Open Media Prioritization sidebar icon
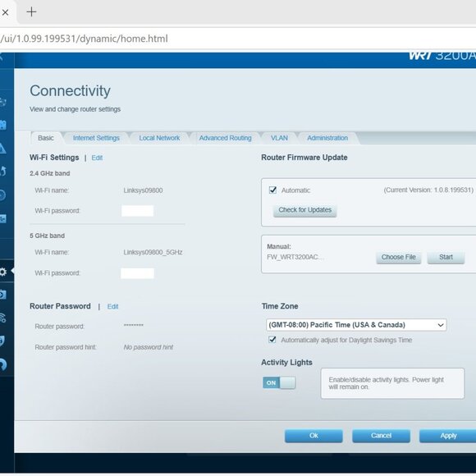 pos(3,172)
